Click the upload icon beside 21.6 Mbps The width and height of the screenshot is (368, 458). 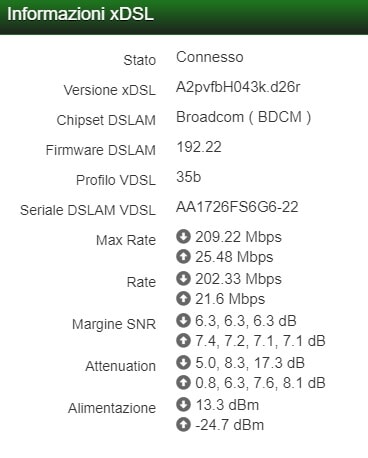pyautogui.click(x=183, y=299)
